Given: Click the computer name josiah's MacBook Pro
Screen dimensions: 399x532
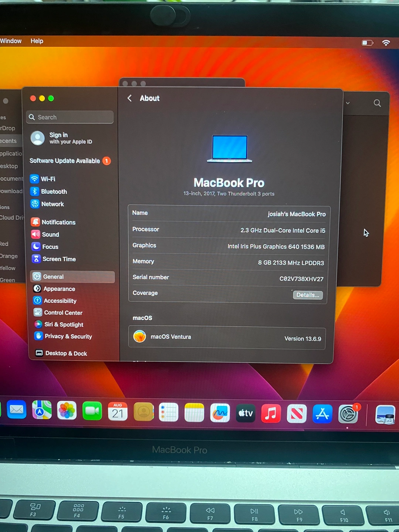Looking at the screenshot, I should [x=296, y=214].
